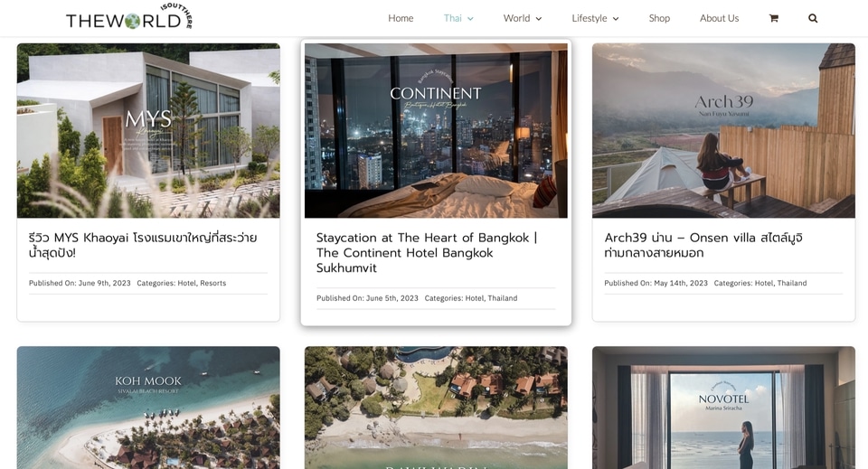Open the shopping cart icon
This screenshot has height=469, width=868.
(773, 18)
